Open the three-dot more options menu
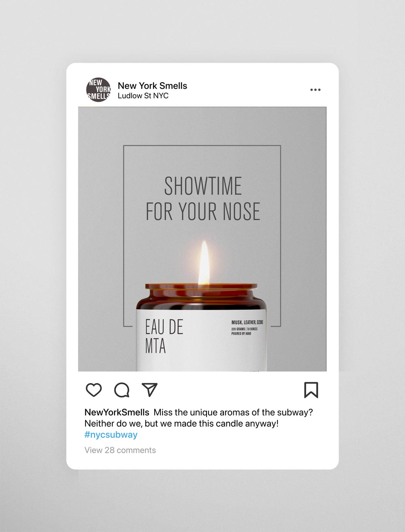405x532 pixels. point(315,90)
